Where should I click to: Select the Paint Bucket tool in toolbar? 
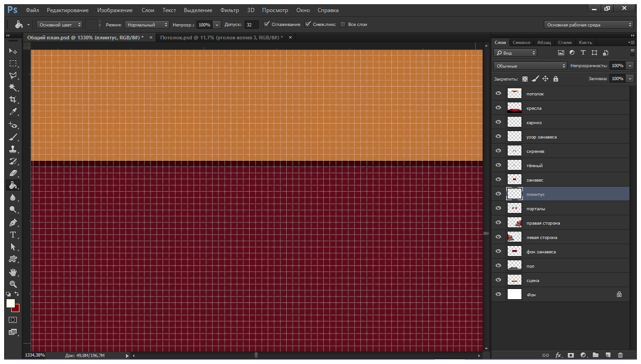coord(13,185)
